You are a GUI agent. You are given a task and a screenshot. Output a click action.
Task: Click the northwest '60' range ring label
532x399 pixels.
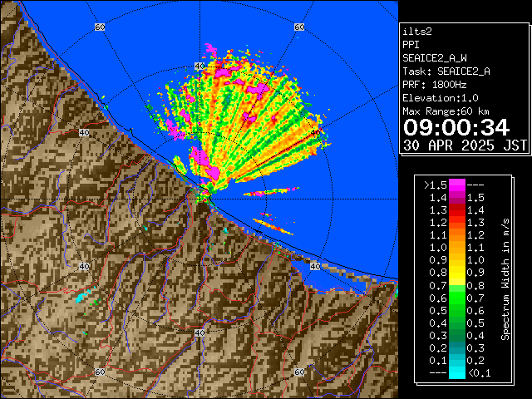pos(100,27)
